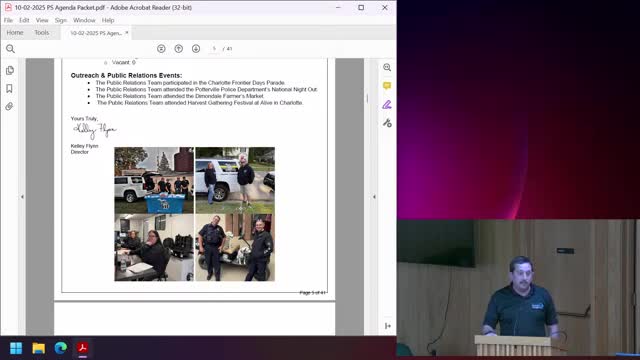Click the Dimondale Farmer's Market bullet

click(x=179, y=96)
